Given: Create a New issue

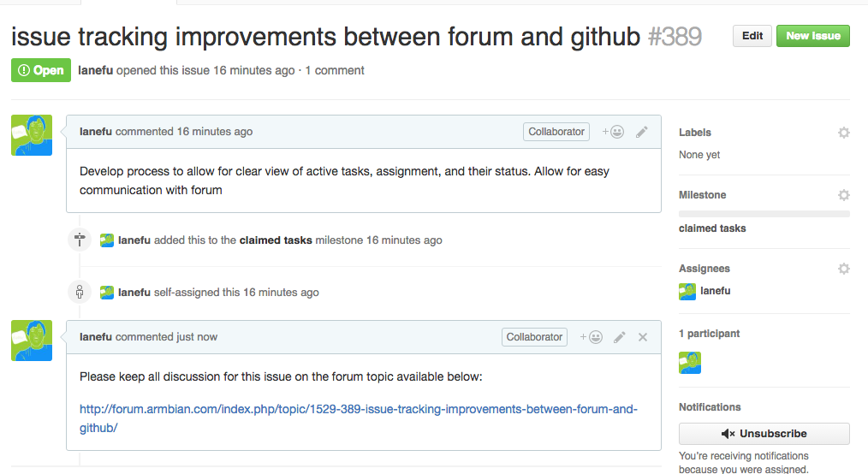Looking at the screenshot, I should [812, 36].
